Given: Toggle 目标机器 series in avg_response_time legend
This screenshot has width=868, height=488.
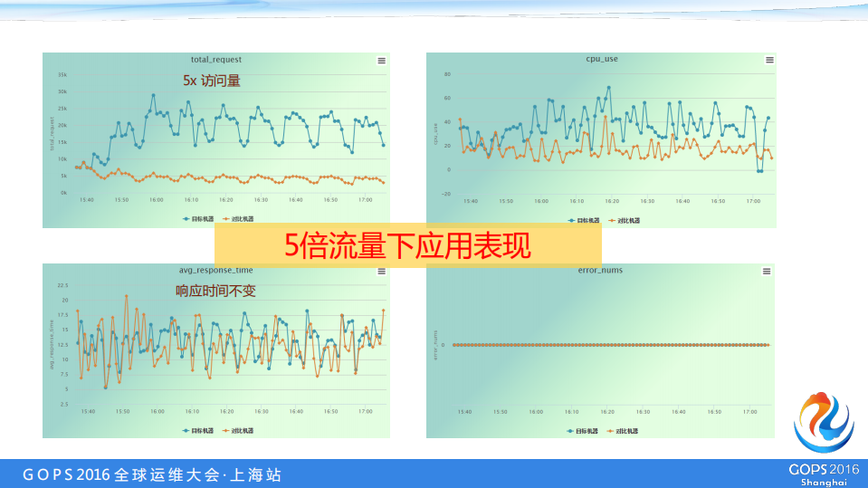Looking at the screenshot, I should click(198, 430).
